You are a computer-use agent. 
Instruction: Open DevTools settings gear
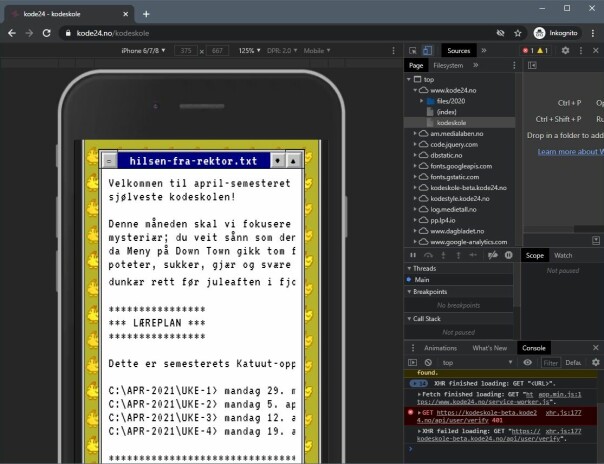click(x=565, y=50)
